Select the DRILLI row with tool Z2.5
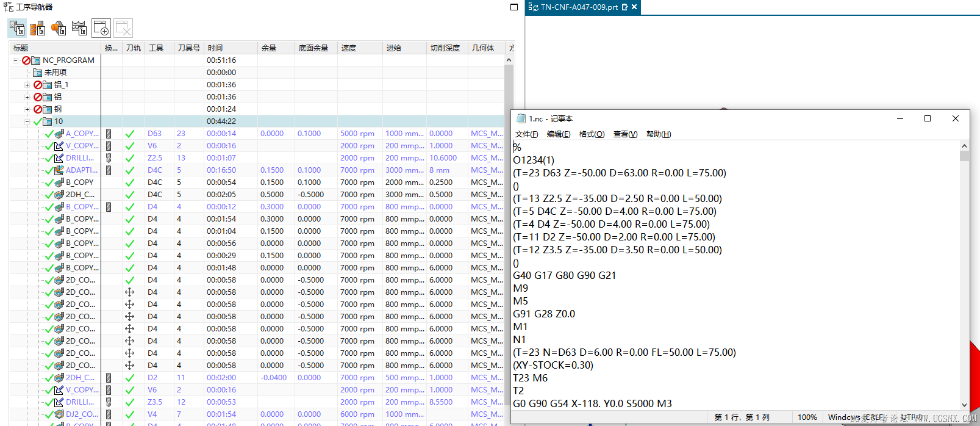Image resolution: width=980 pixels, height=426 pixels. pos(256,158)
